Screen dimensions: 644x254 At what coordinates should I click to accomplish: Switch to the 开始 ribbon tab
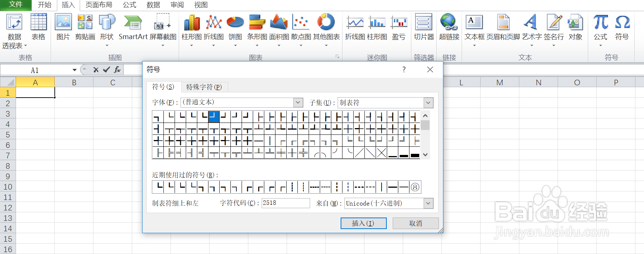(44, 5)
